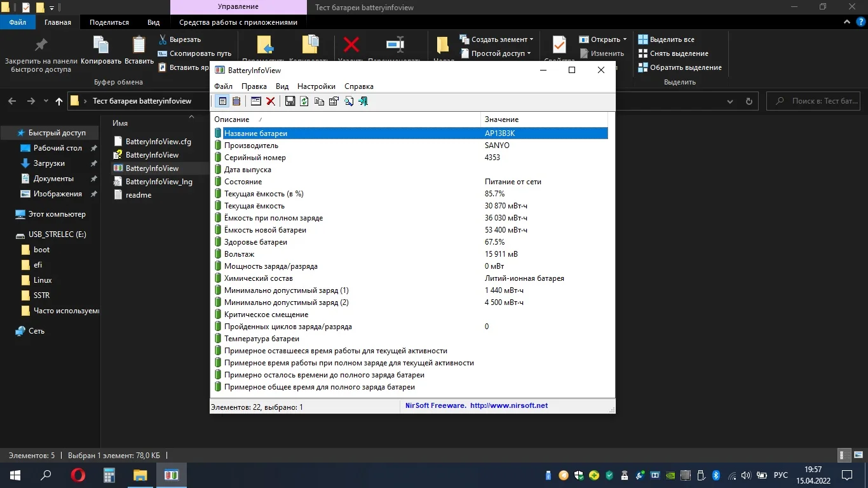Open the Explorer blue Файл tab
This screenshot has height=488, width=868.
click(18, 22)
